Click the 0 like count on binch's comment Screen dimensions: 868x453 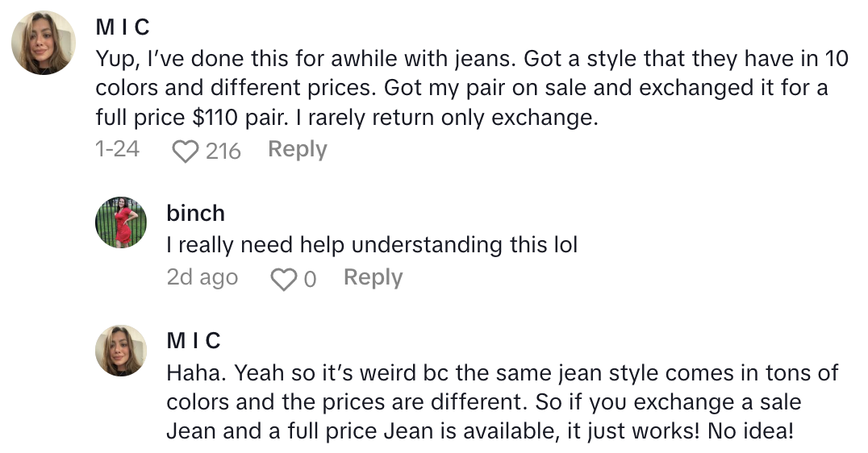(310, 280)
